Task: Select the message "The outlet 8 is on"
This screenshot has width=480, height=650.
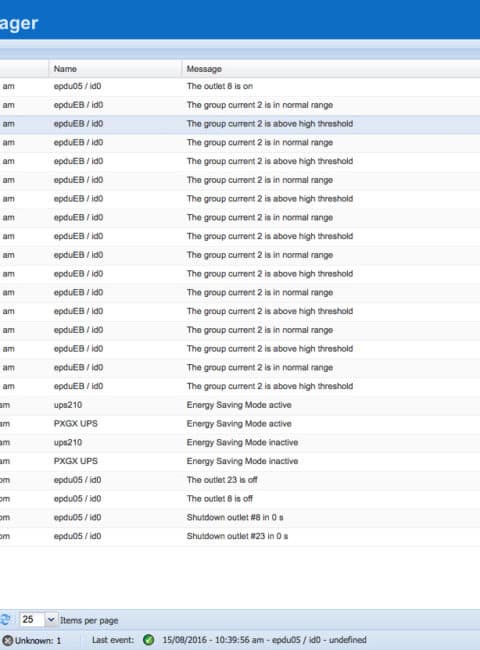Action: [220, 86]
